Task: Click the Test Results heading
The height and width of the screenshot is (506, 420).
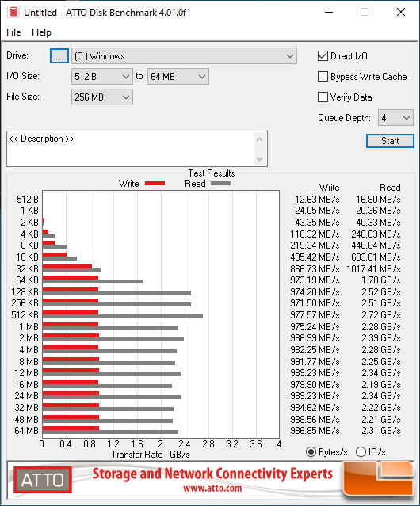Action: [x=212, y=173]
